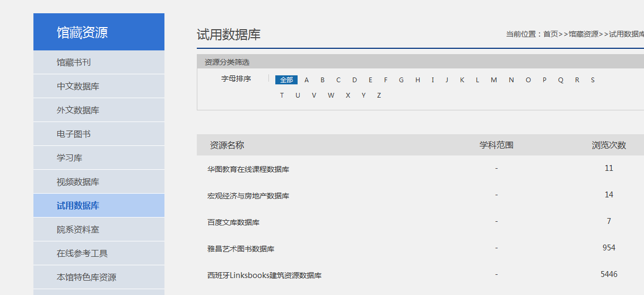Open 西班牙Linksbooks建筑资源数据库 resource

click(x=264, y=275)
